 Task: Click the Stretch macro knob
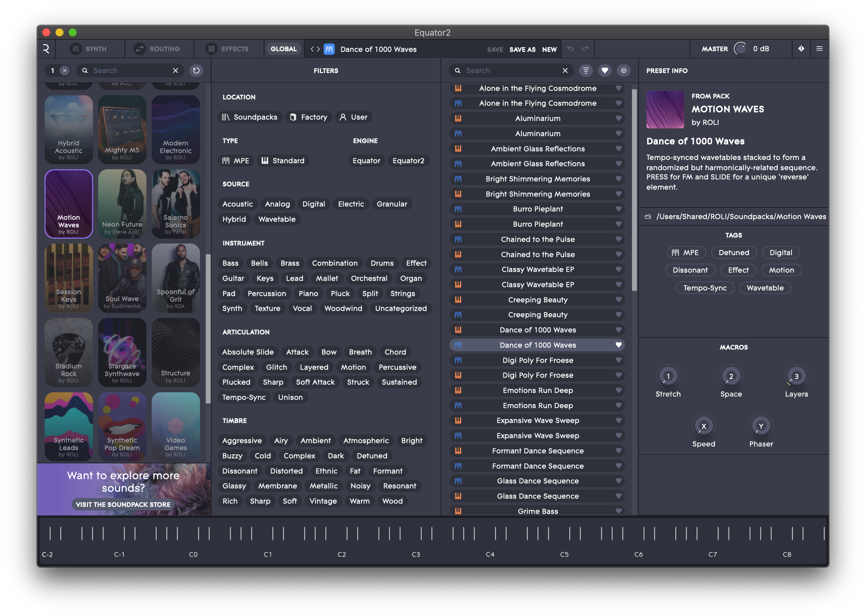[x=668, y=376]
